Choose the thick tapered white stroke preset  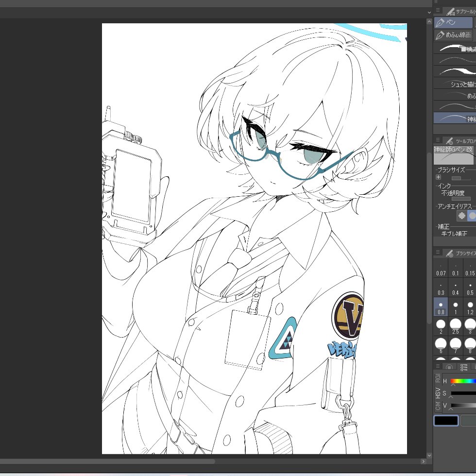pos(455,72)
